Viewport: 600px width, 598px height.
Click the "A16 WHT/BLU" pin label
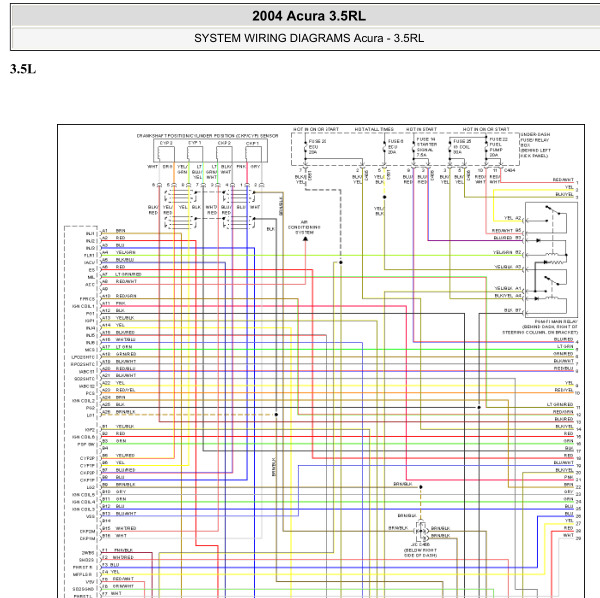tap(119, 340)
